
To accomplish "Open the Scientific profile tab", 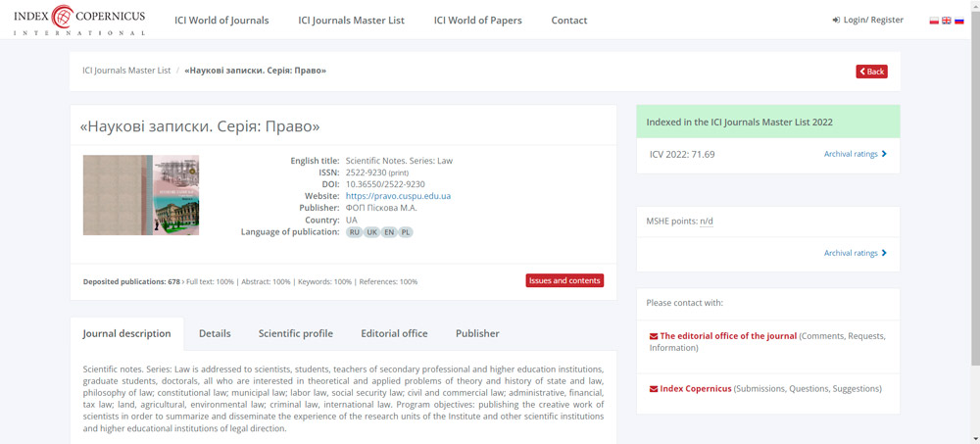I will [x=295, y=333].
